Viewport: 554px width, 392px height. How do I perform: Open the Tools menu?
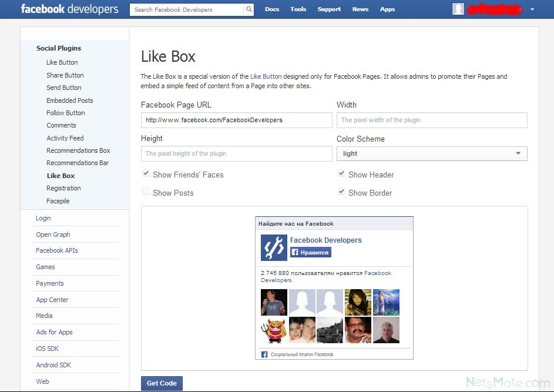298,9
